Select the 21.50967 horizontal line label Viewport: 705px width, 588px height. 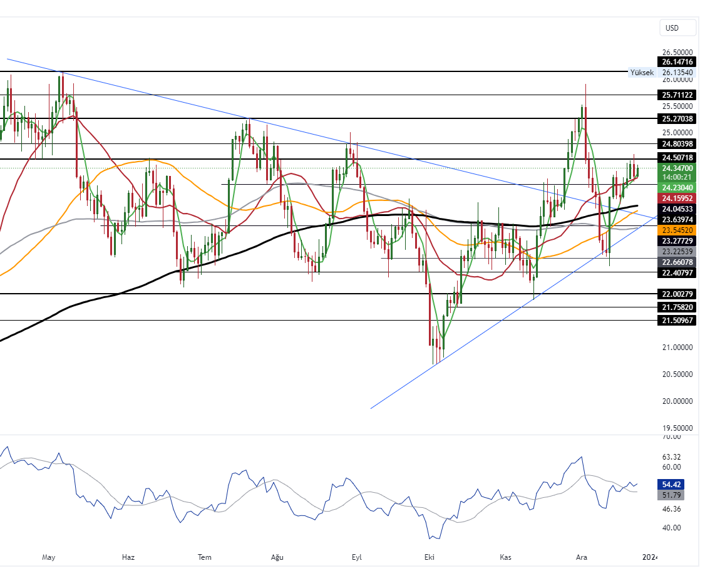point(677,321)
